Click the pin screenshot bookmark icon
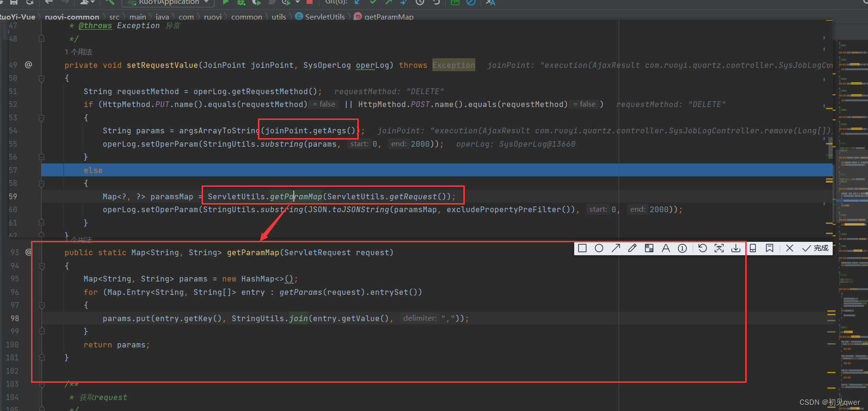This screenshot has width=868, height=411. tap(770, 248)
